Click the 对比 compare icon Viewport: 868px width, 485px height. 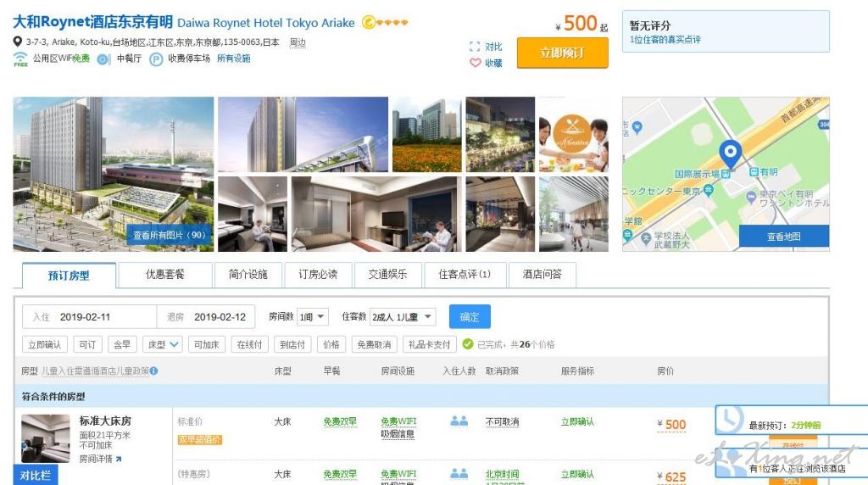pyautogui.click(x=475, y=47)
